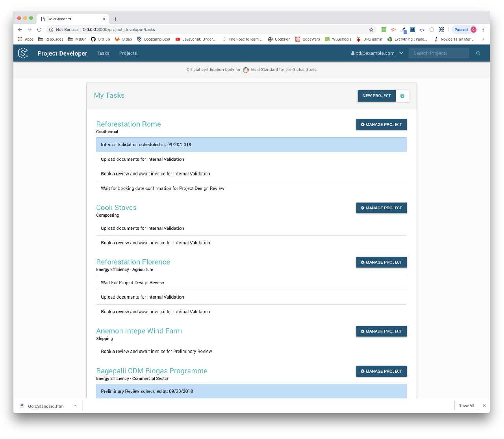Viewport: 504px width, 439px height.
Task: Open the W3Schools bookmark
Action: pyautogui.click(x=338, y=39)
